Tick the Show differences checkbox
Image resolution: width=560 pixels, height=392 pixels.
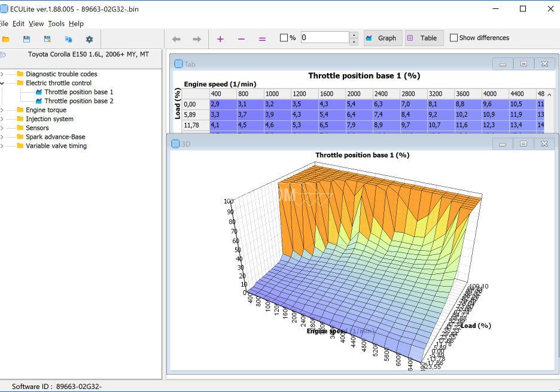click(x=454, y=38)
